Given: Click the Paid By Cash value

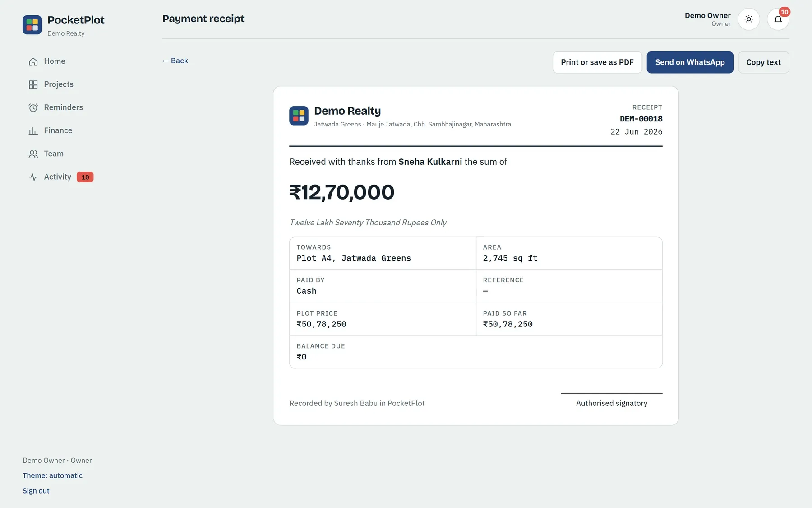Looking at the screenshot, I should click(306, 291).
